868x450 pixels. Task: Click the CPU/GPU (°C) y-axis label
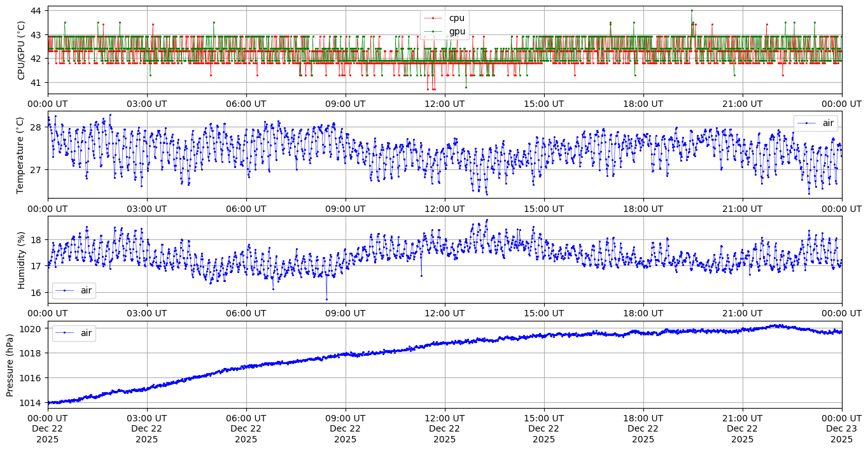point(21,50)
